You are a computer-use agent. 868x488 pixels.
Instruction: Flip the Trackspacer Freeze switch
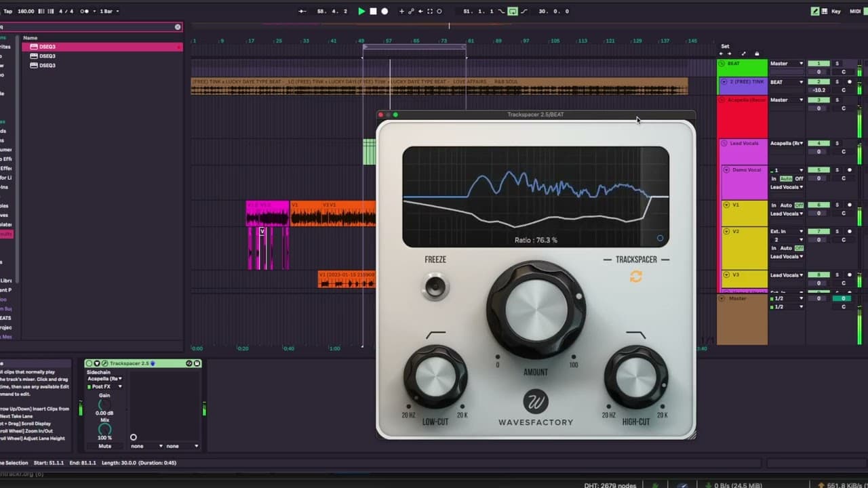[435, 287]
